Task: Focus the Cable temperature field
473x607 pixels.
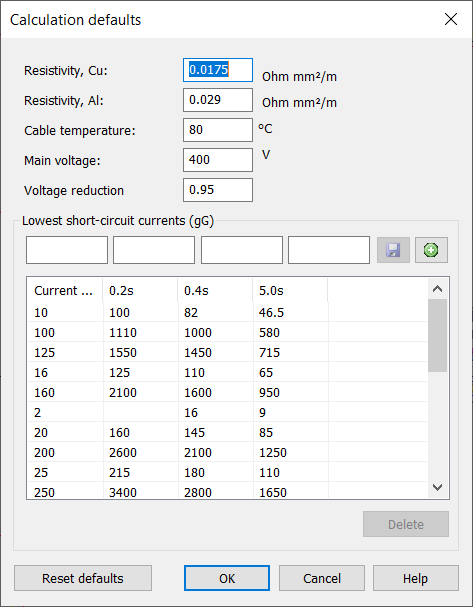Action: pos(218,130)
